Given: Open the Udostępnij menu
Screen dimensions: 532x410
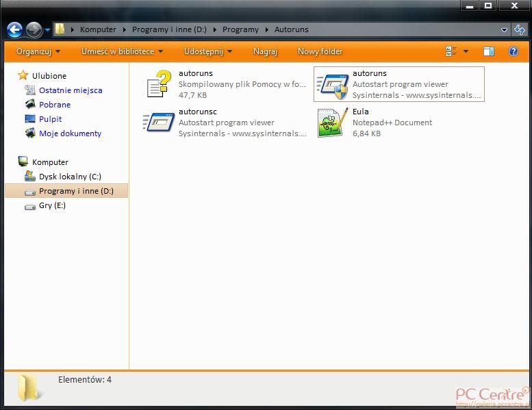Looking at the screenshot, I should (208, 51).
